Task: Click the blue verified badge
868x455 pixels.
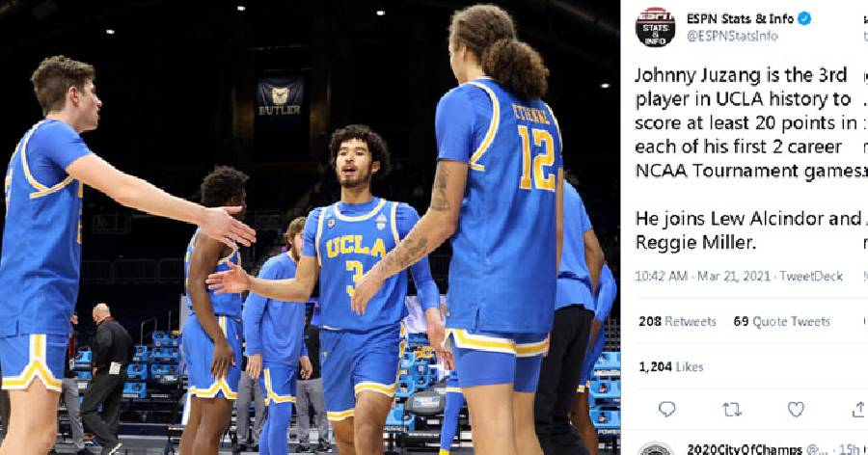Action: tap(804, 18)
